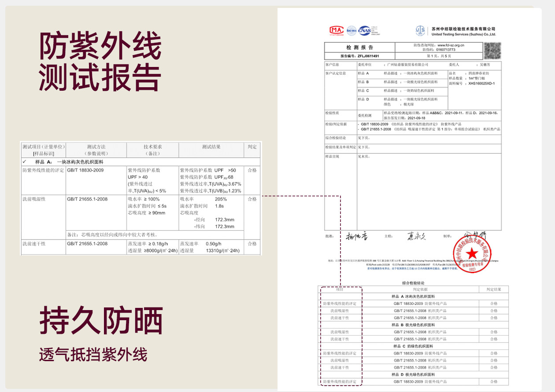The width and height of the screenshot is (555, 392).
Task: Click the 样品 B description row
Action: click(x=402, y=82)
